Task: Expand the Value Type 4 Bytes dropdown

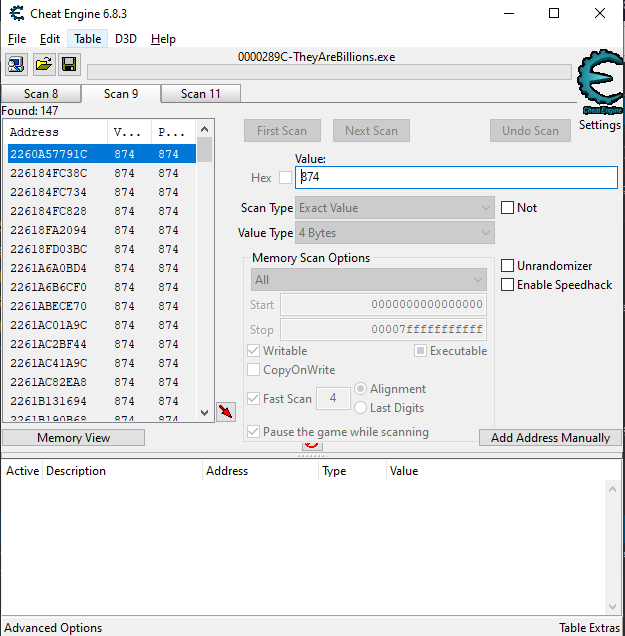Action: tap(395, 233)
